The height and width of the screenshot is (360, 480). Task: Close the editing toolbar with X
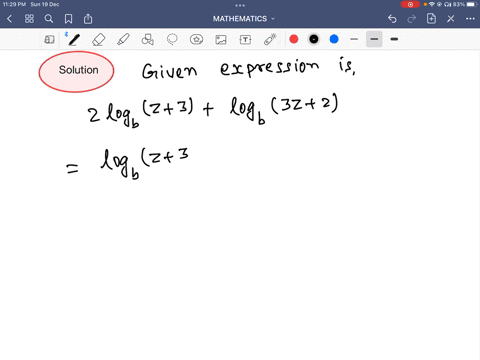pyautogui.click(x=451, y=19)
